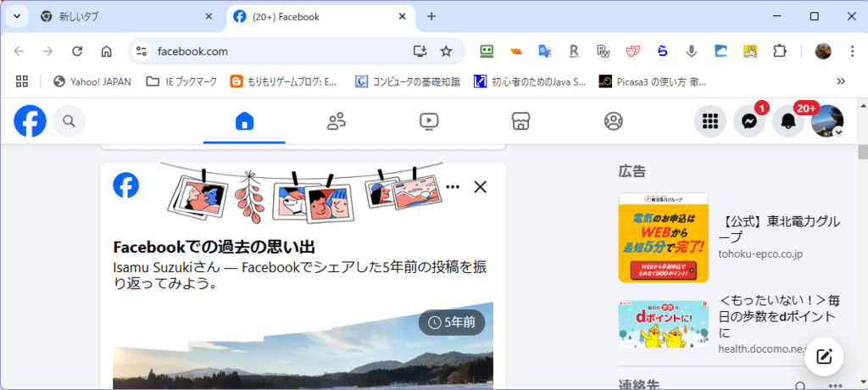
Task: Open the Picasa3 の使い方 bookmark
Action: coord(653,82)
